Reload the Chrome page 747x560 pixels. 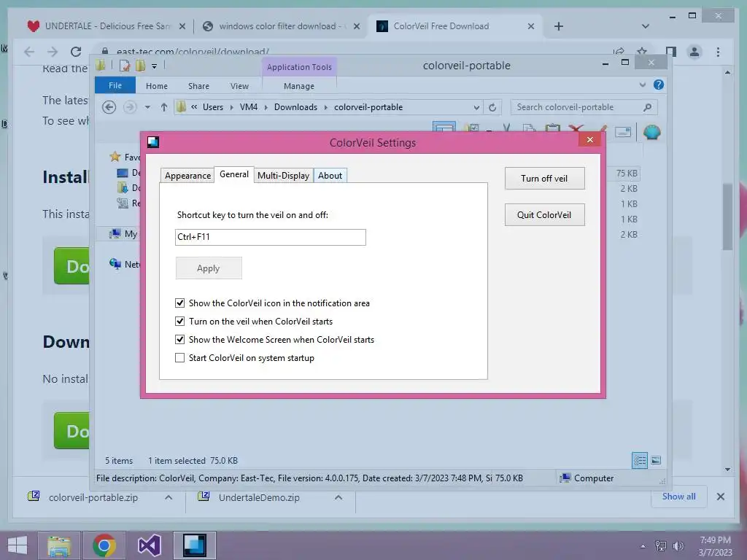[x=75, y=52]
